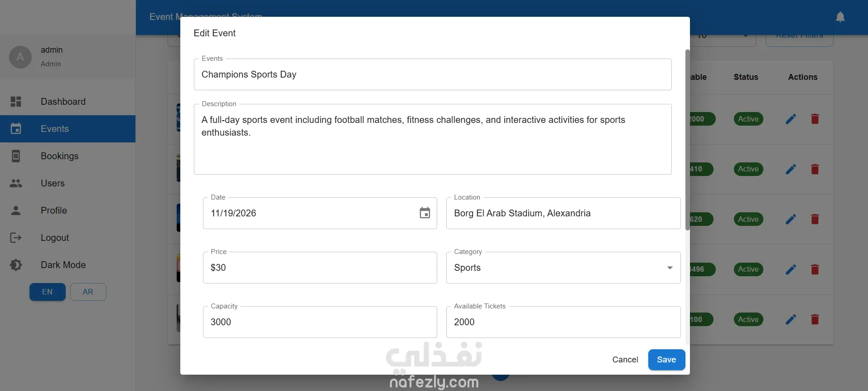Click the admin username in the sidebar
Viewport: 868px width, 391px height.
point(52,50)
